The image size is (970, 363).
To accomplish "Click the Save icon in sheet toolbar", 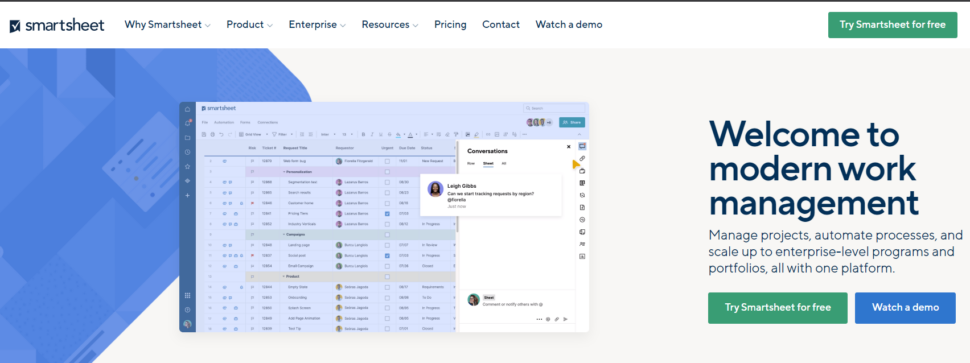I will [204, 134].
